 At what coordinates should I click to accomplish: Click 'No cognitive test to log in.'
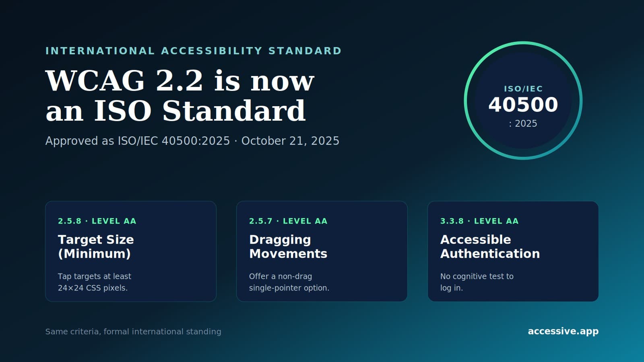point(477,282)
